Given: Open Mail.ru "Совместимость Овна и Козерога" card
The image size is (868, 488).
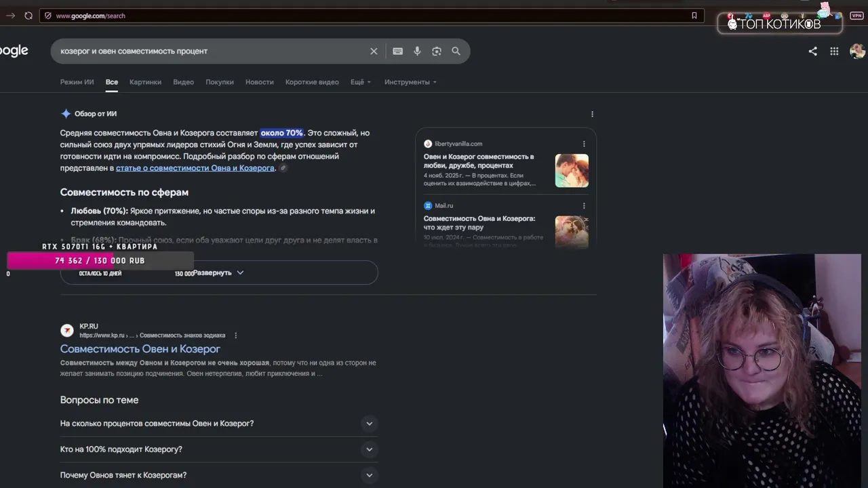Looking at the screenshot, I should pyautogui.click(x=479, y=223).
